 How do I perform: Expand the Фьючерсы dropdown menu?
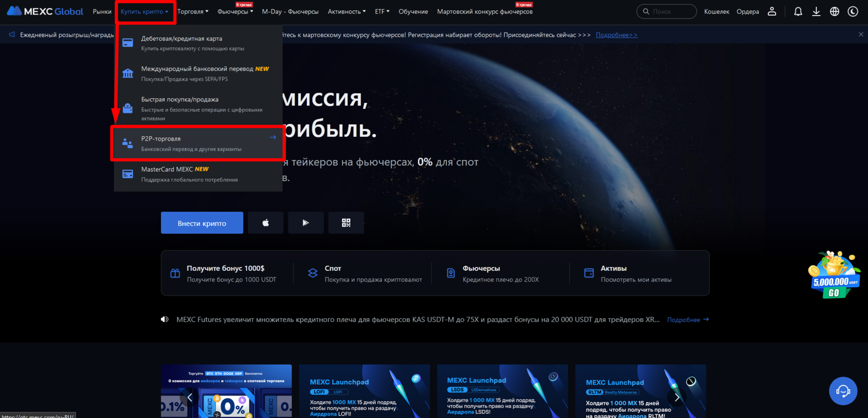[235, 11]
